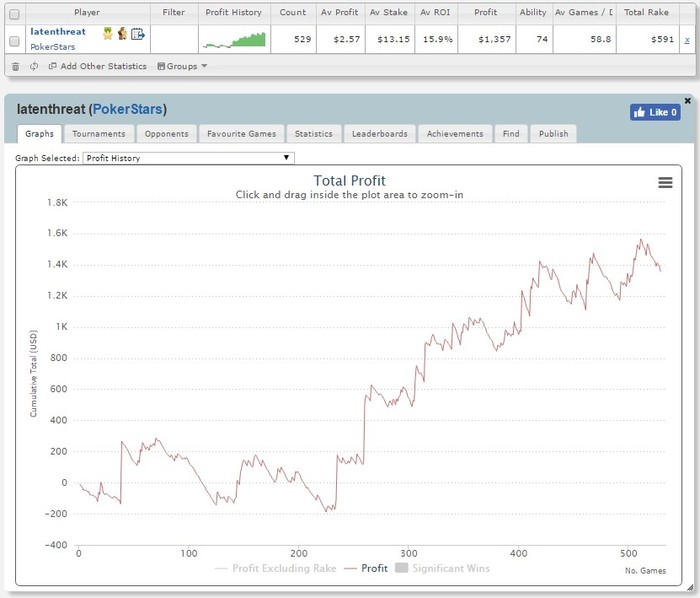Open the Favourite Games tab
Viewport: 700px width, 598px height.
(x=242, y=134)
